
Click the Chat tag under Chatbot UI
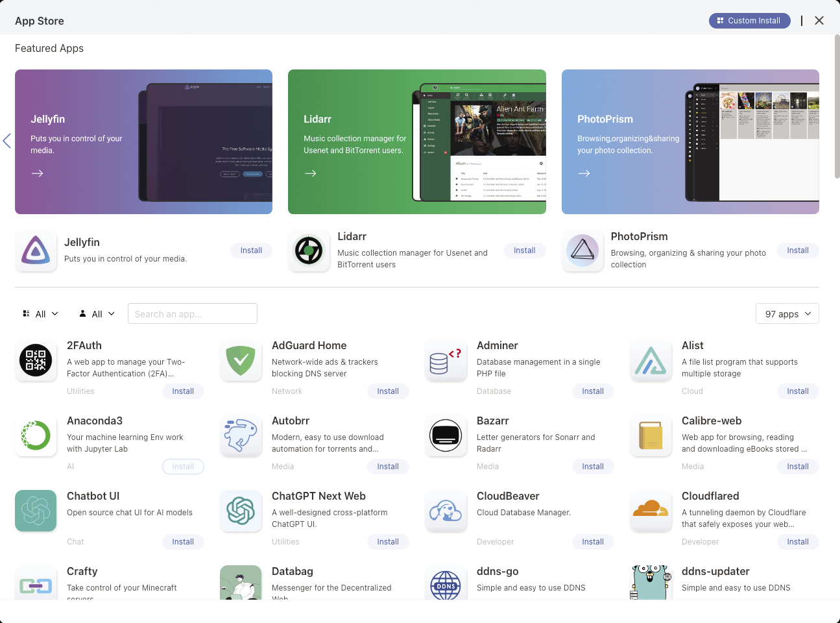(75, 542)
